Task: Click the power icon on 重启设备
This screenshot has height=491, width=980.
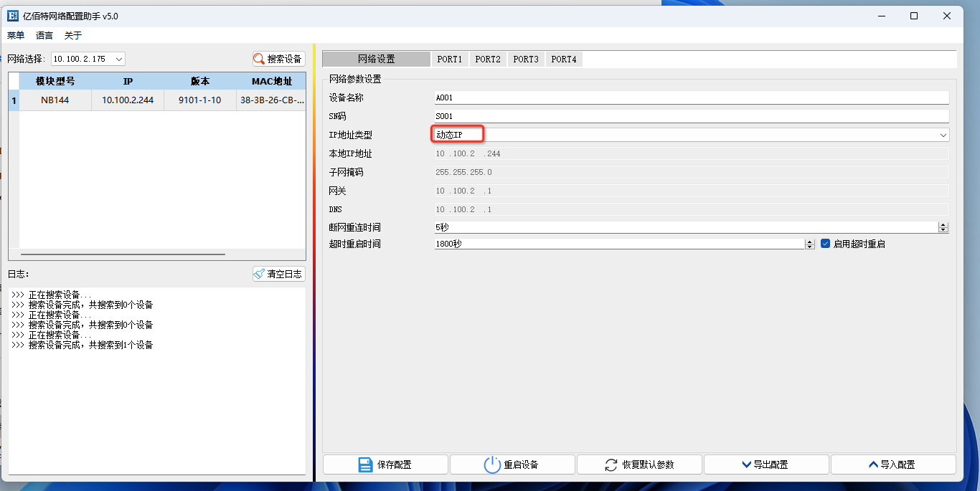Action: coord(492,464)
